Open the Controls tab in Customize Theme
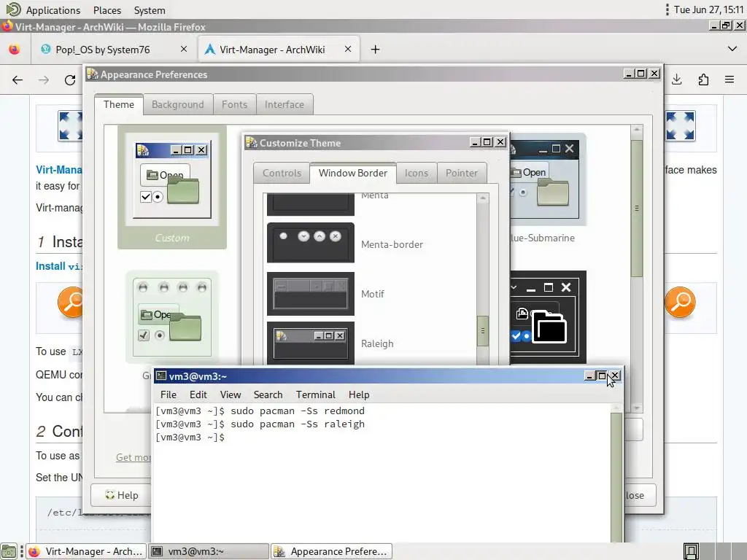The height and width of the screenshot is (560, 747). [x=282, y=174]
